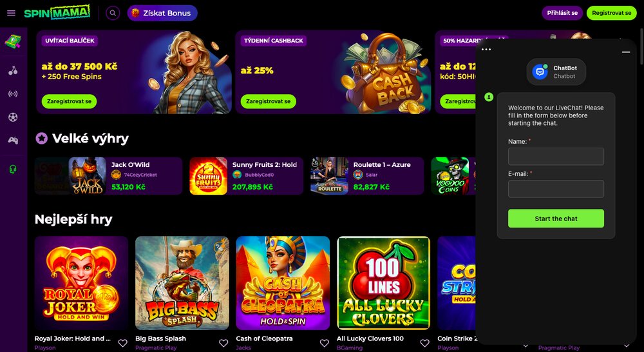Select the gamepad sidebar icon
Screen dimensions: 644x352
(13, 141)
